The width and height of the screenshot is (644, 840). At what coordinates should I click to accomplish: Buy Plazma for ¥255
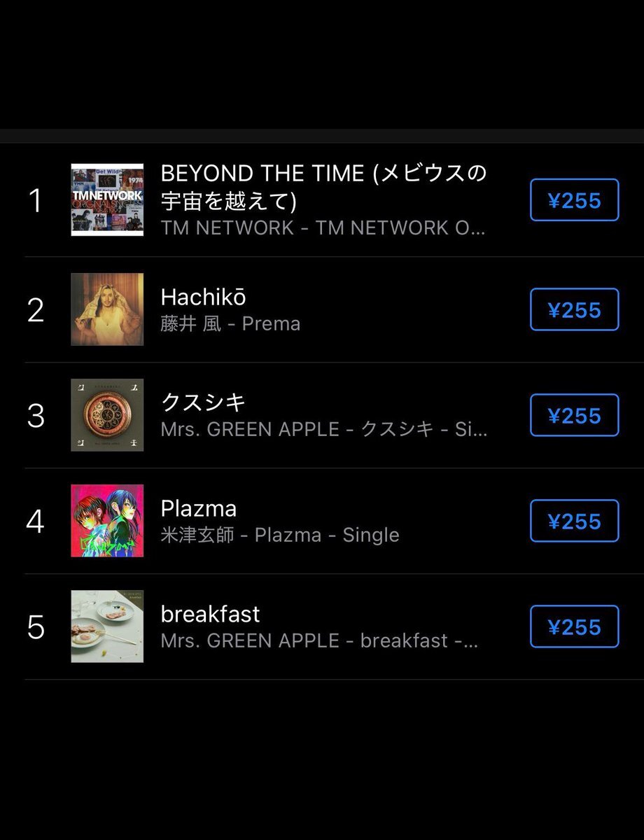tap(575, 521)
